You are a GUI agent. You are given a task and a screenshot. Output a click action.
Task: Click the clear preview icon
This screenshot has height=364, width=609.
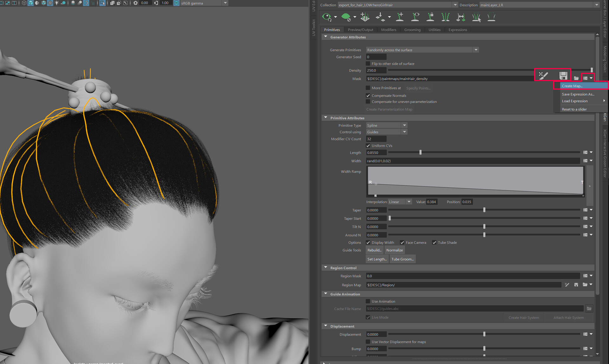(x=346, y=17)
